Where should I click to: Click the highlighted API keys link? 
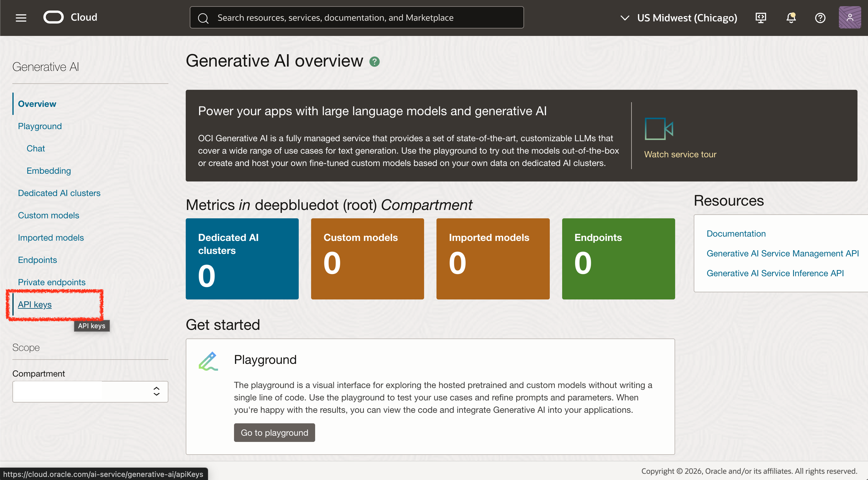click(34, 304)
